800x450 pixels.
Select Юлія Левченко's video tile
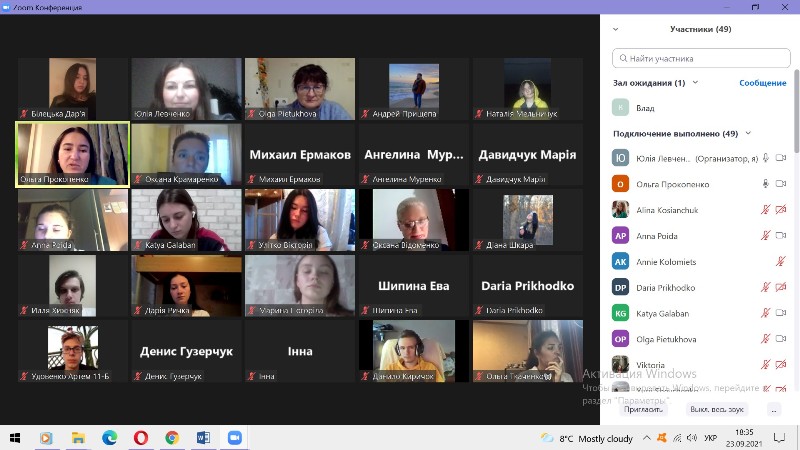[186, 89]
